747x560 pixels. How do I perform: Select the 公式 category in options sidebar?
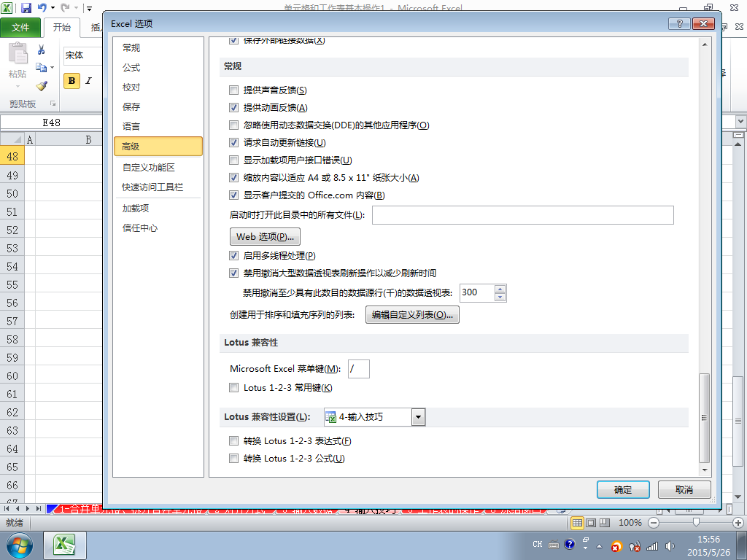(158, 68)
